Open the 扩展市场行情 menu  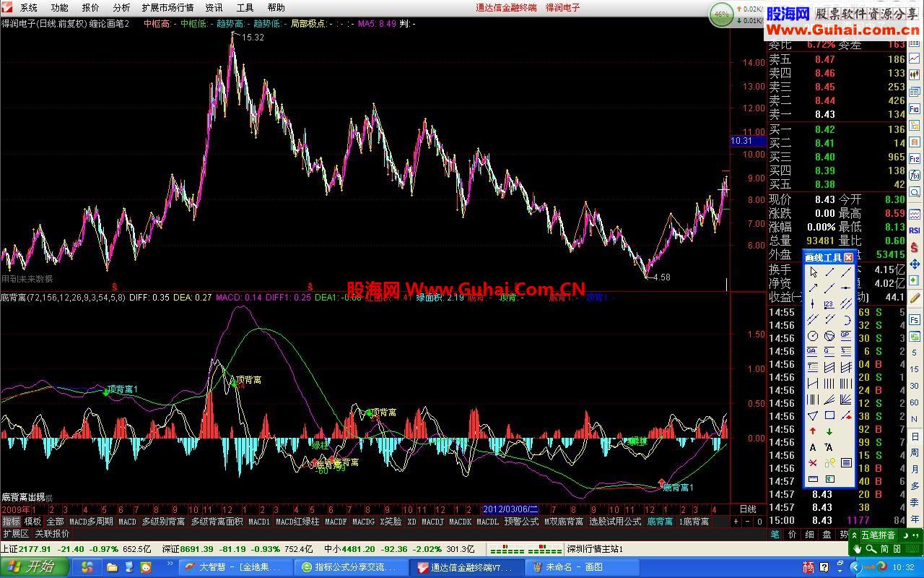(167, 7)
